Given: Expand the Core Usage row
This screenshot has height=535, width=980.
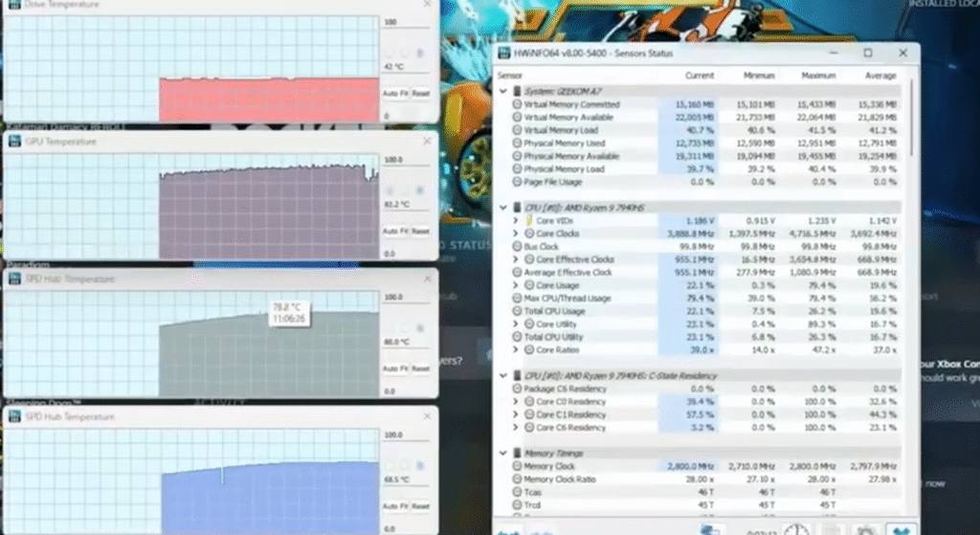Looking at the screenshot, I should [516, 285].
